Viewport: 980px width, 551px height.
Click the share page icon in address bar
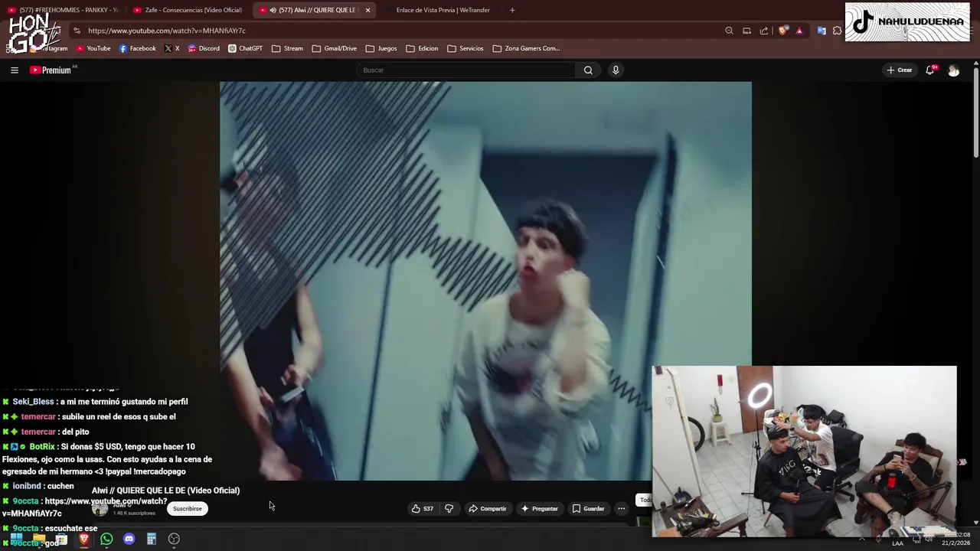(x=764, y=31)
